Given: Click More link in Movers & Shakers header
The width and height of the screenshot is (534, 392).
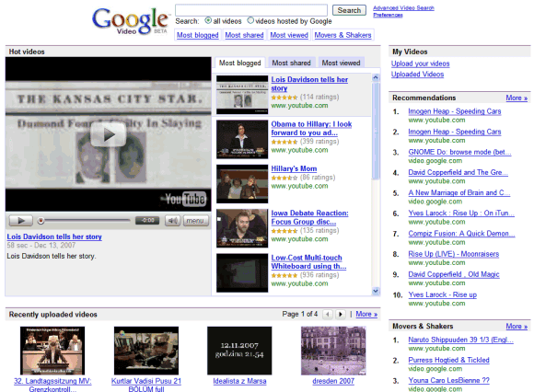Looking at the screenshot, I should click(x=517, y=327).
